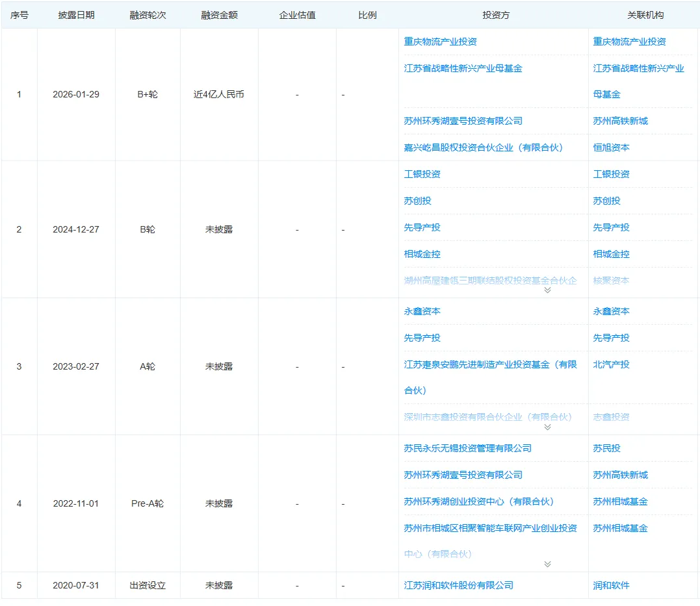Screen dimensions: 700x606
Task: Open investor 苏民永乐无锡投资管理有限公司
Action: pos(467,448)
